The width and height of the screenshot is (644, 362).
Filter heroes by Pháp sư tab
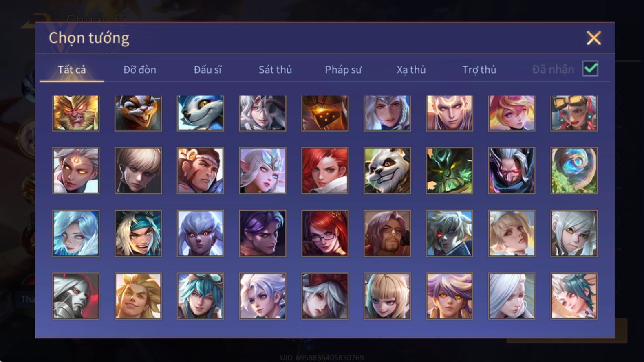(343, 70)
